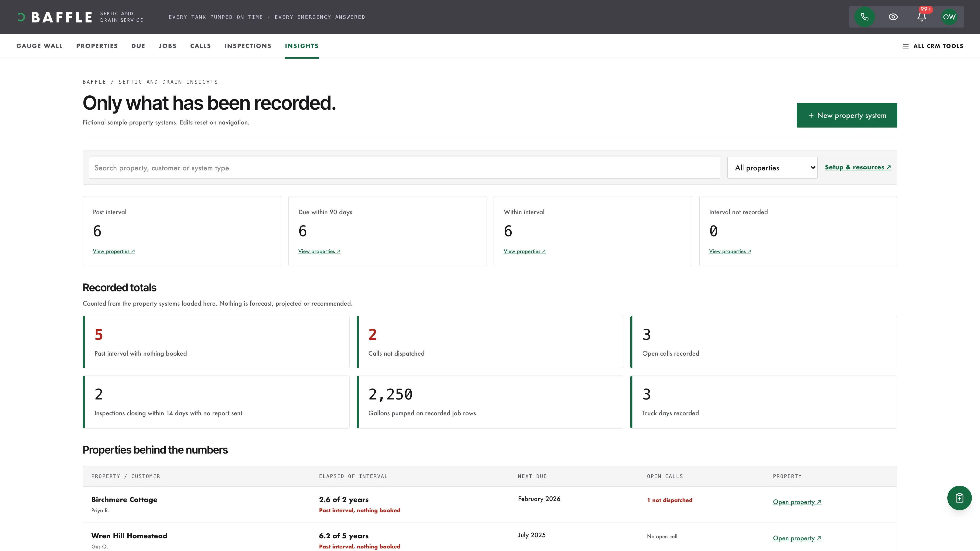Click the Calls not dispatched card

point(490,342)
